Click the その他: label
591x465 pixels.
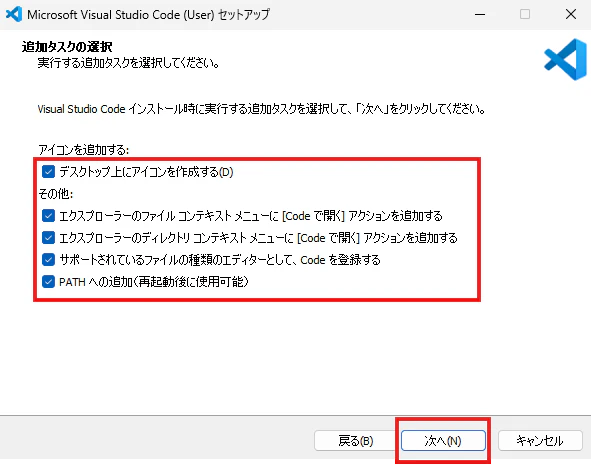pos(55,194)
